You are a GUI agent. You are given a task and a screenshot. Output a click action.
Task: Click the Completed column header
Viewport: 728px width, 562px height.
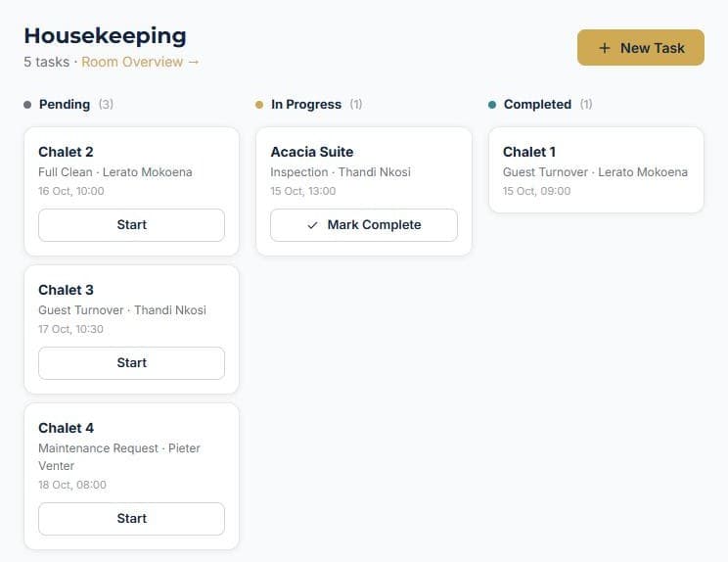[x=537, y=105]
